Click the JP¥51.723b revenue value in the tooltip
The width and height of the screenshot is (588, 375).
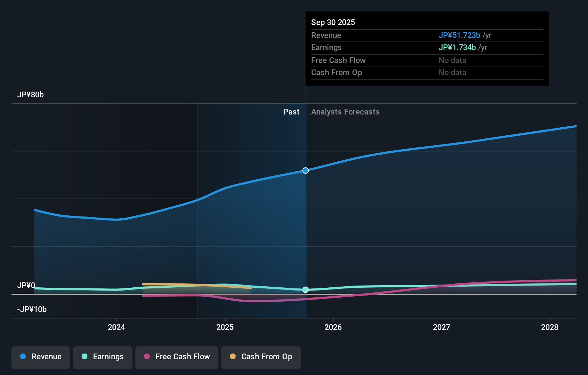pos(459,35)
